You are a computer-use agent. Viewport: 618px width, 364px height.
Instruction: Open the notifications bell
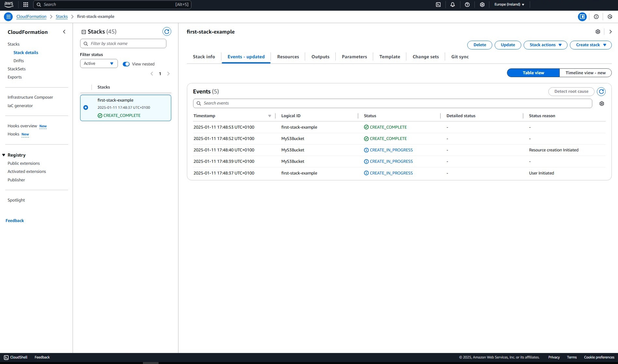pos(453,5)
